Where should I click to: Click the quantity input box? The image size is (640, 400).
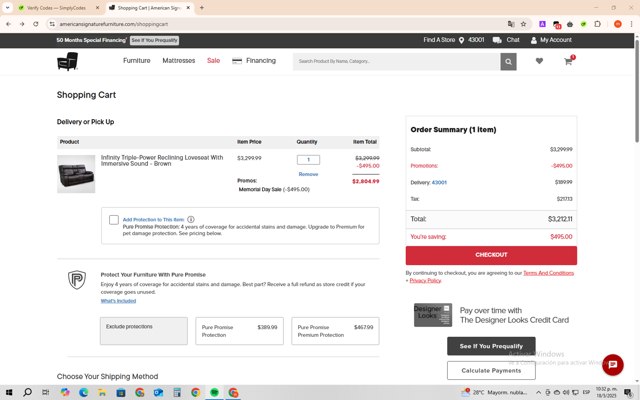click(308, 160)
